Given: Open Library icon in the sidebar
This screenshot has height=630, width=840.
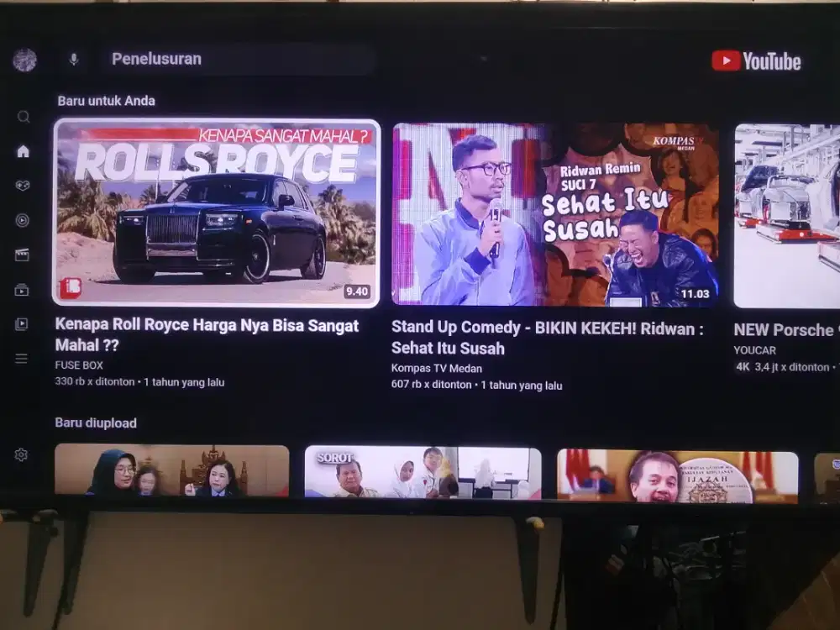Looking at the screenshot, I should 22,324.
